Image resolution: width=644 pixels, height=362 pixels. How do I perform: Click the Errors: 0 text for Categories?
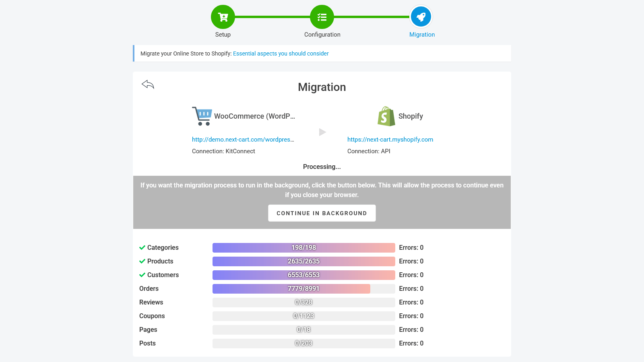411,248
